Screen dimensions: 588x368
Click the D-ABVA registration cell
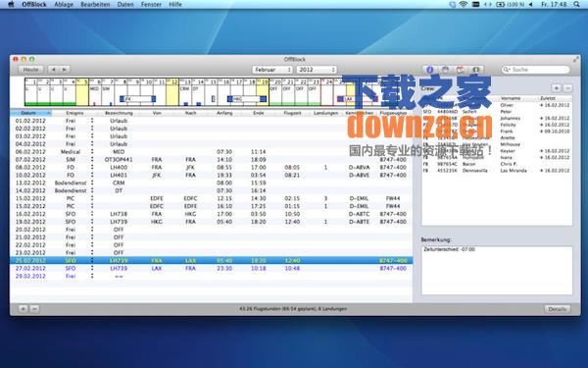(x=360, y=167)
